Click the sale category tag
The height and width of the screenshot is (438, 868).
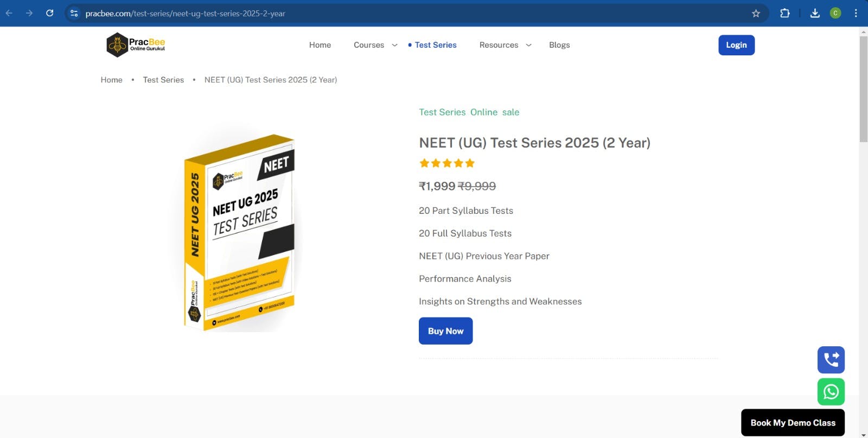coord(510,112)
